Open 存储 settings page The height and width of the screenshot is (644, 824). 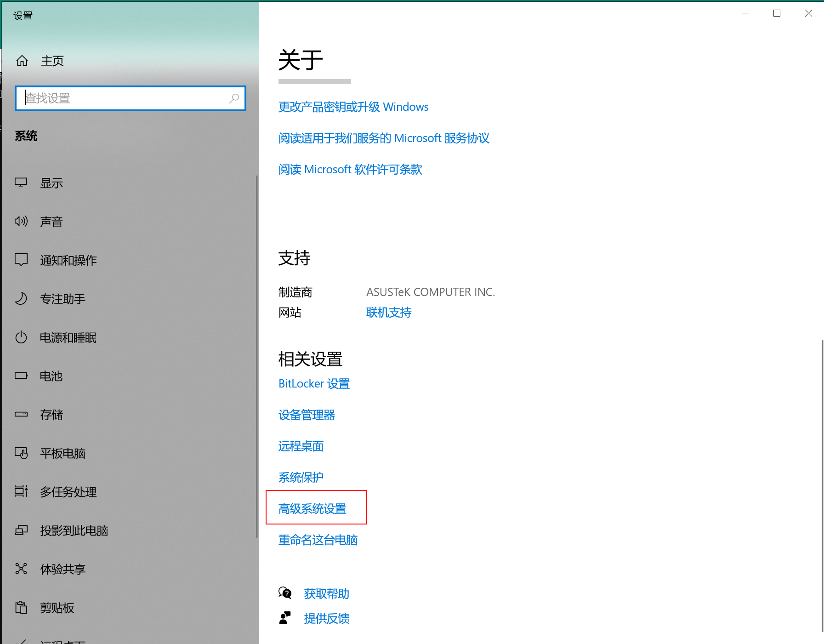pyautogui.click(x=51, y=415)
